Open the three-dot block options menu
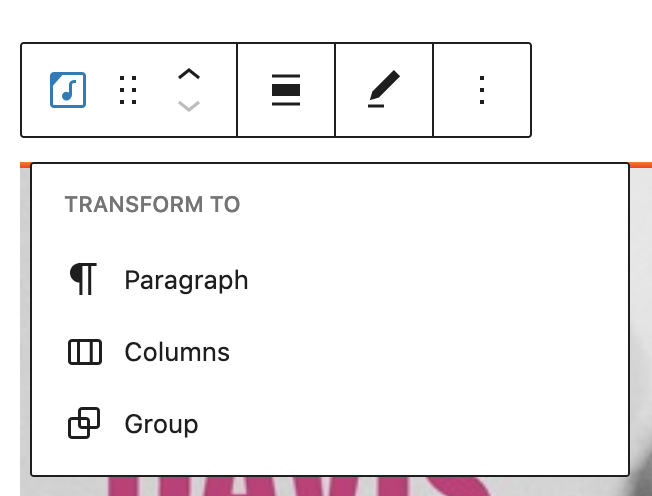 coord(482,90)
